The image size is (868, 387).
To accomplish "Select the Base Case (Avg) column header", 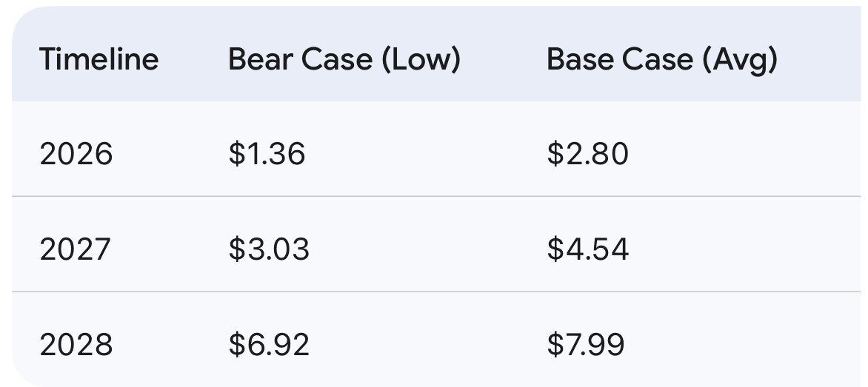I will click(661, 59).
